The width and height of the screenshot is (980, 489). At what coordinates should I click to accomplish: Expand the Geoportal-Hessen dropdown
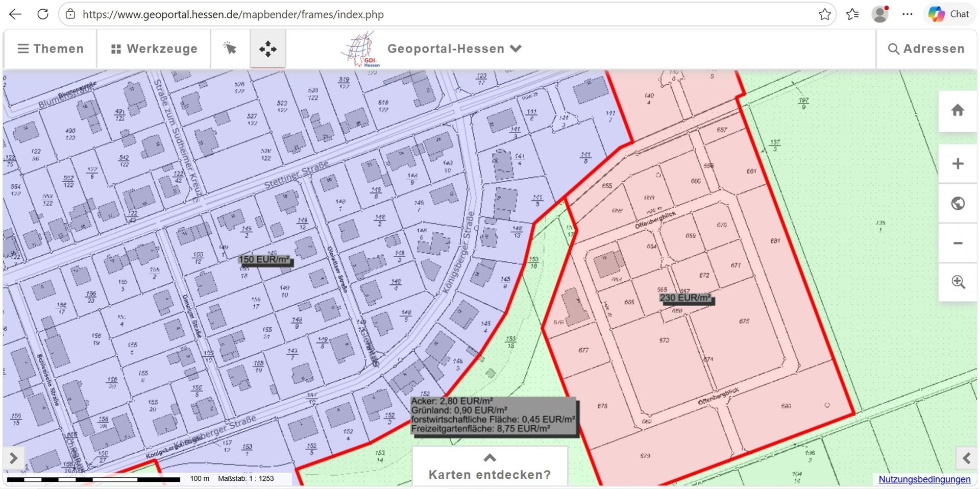click(x=454, y=49)
